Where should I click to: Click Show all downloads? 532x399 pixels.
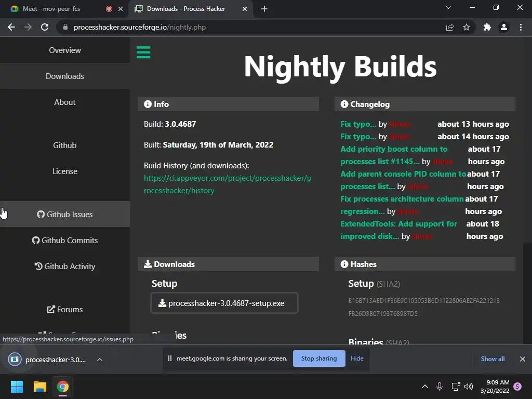[x=493, y=358]
